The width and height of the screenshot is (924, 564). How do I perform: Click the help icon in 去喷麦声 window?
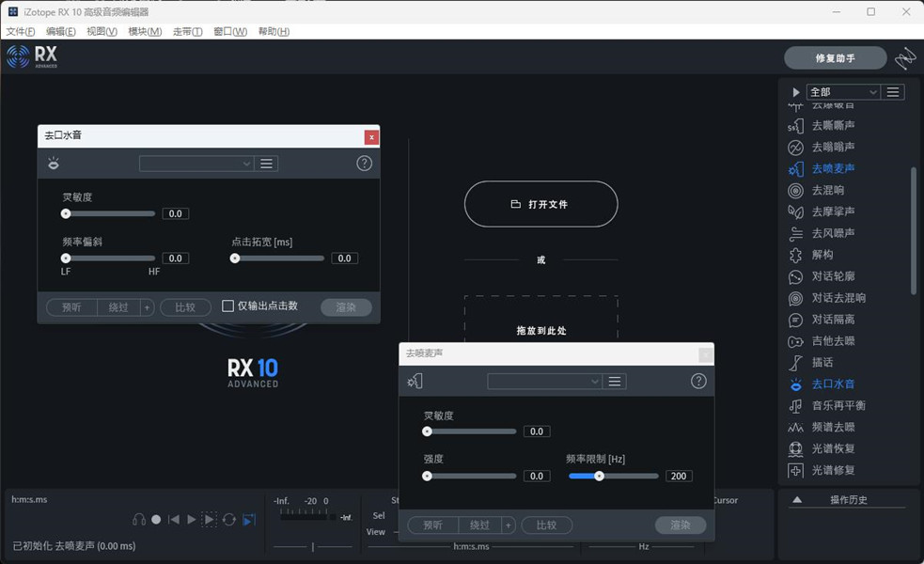tap(698, 382)
